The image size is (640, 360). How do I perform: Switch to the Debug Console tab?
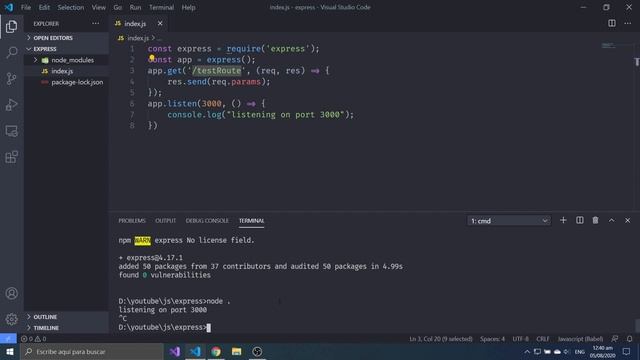pos(207,221)
